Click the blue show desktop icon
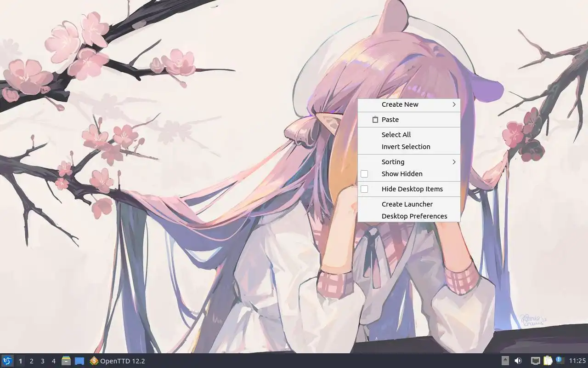The width and height of the screenshot is (588, 368). point(79,361)
